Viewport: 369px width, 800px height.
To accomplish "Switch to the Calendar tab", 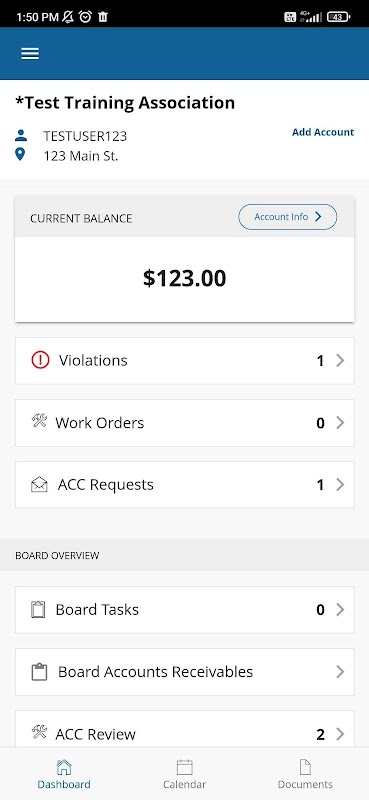I will click(x=184, y=774).
